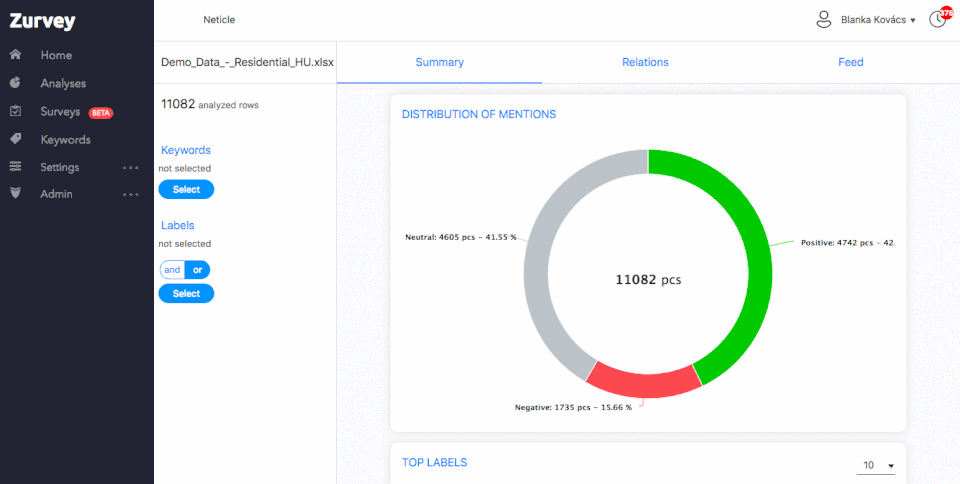Image resolution: width=960 pixels, height=484 pixels.
Task: Switch to the Summary tab
Action: pos(440,62)
